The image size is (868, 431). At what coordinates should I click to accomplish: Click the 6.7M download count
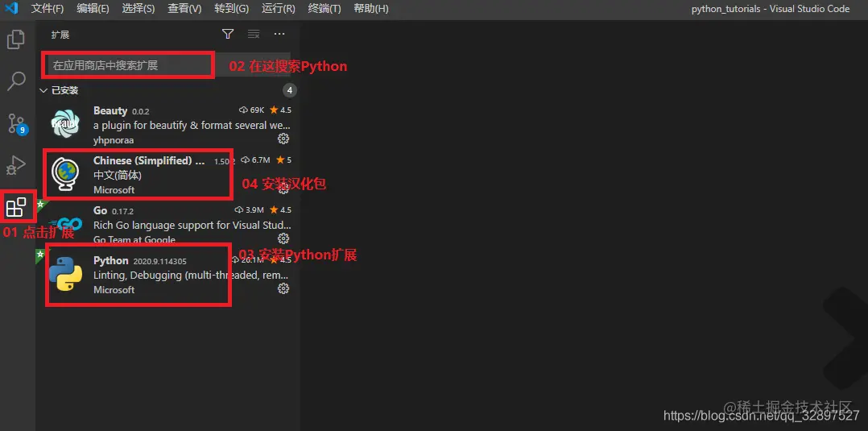point(256,160)
